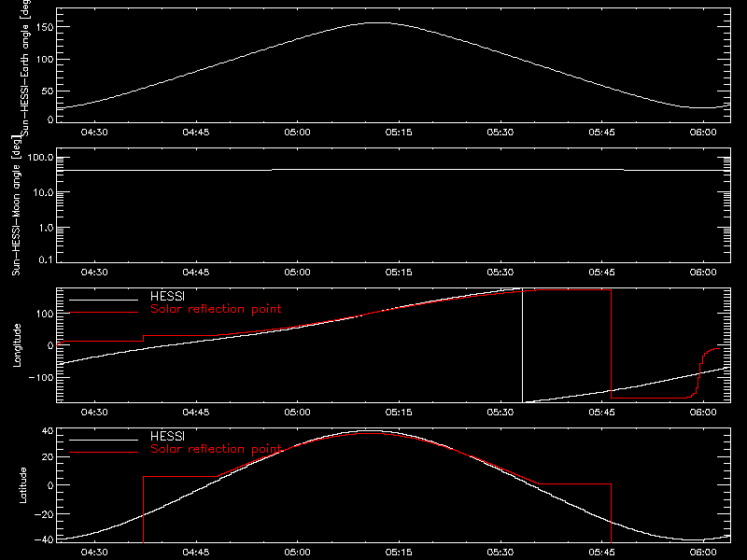Click white vertical wrap line in Longitude plot
This screenshot has width=747, height=560.
523,345
